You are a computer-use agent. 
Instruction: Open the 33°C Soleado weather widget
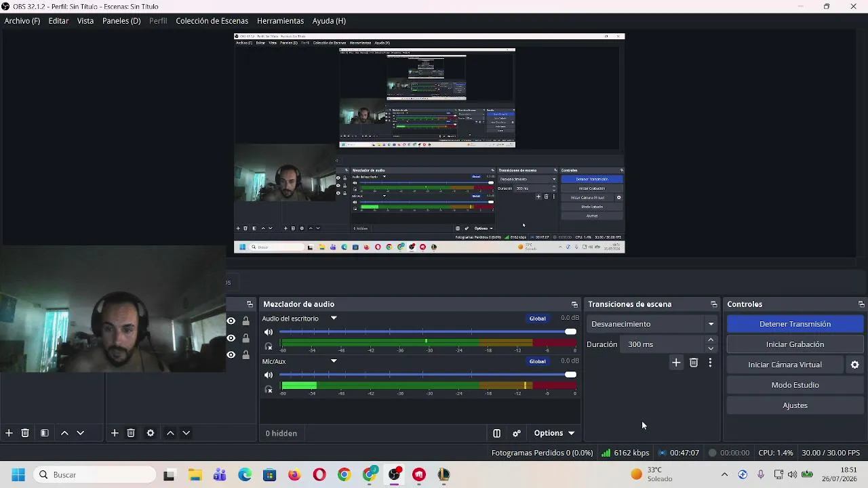652,474
